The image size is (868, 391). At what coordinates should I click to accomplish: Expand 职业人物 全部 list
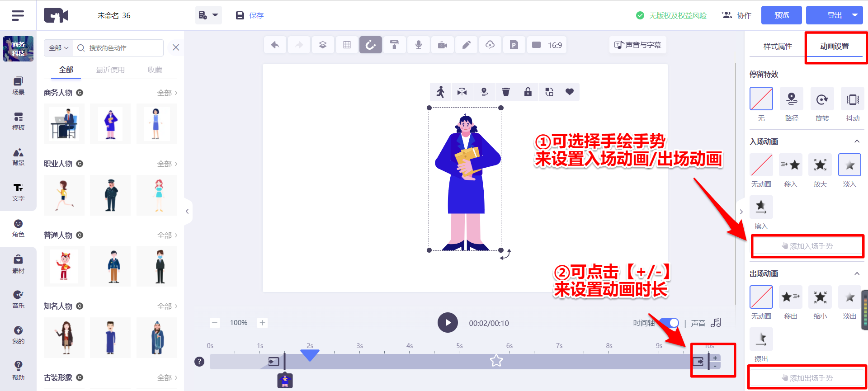167,164
